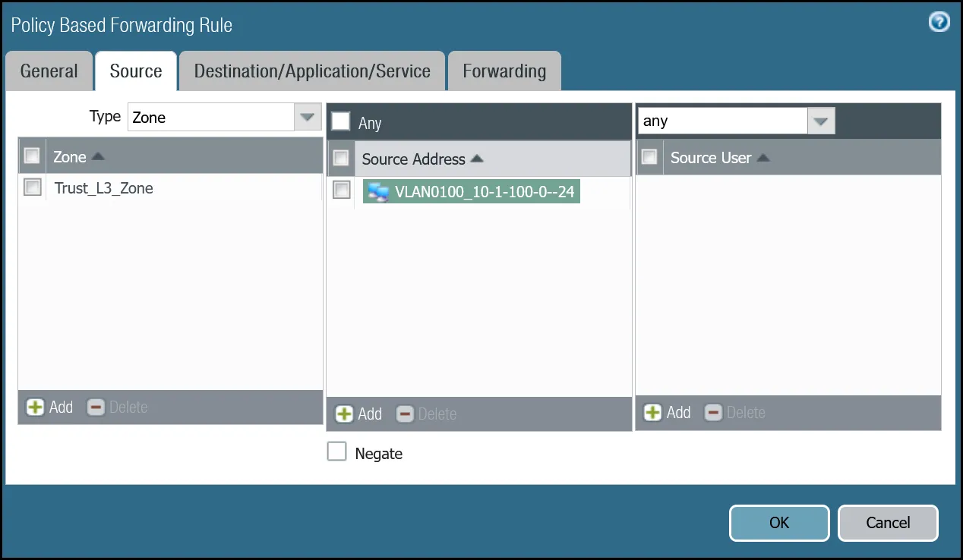Open the Destination/Application/Service tab

[312, 71]
